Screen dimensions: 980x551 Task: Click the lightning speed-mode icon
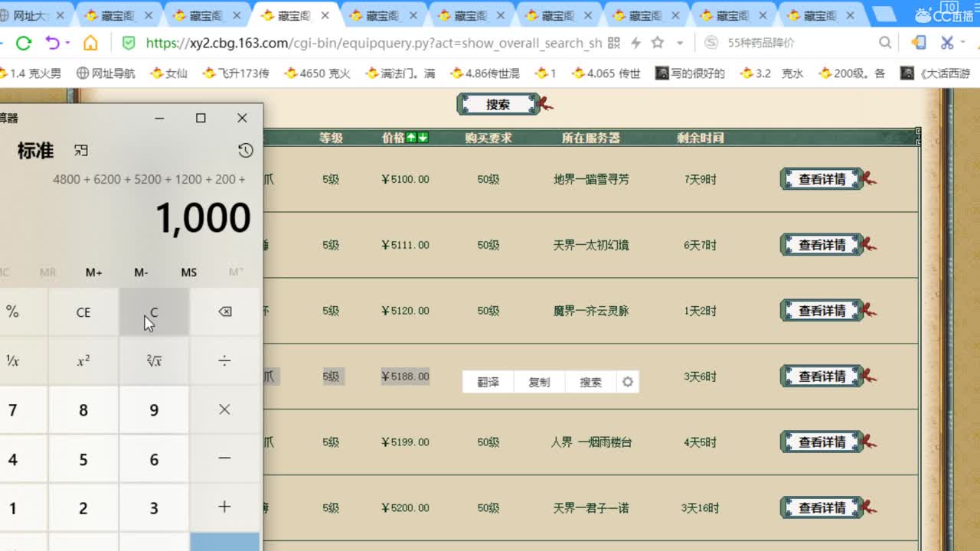[x=636, y=44]
